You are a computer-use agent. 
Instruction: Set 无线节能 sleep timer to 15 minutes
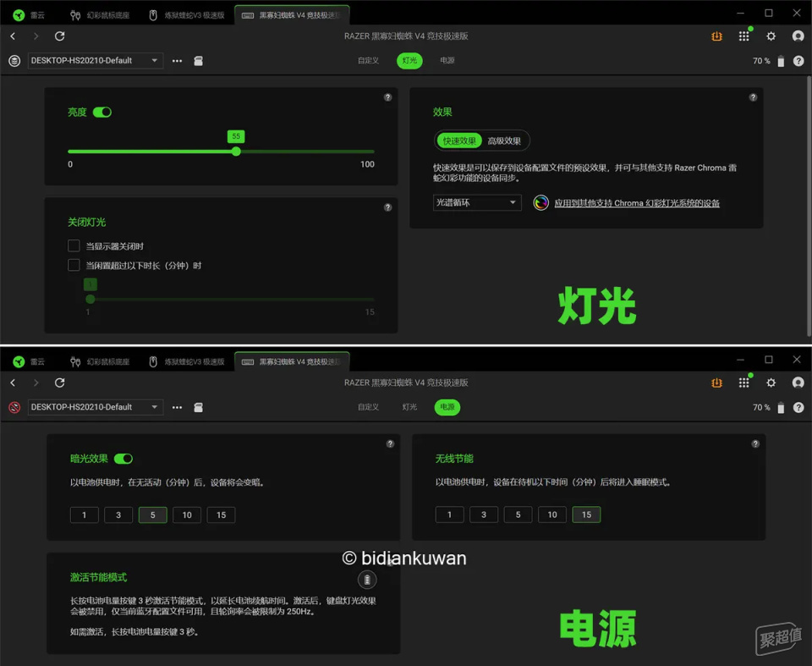click(586, 515)
